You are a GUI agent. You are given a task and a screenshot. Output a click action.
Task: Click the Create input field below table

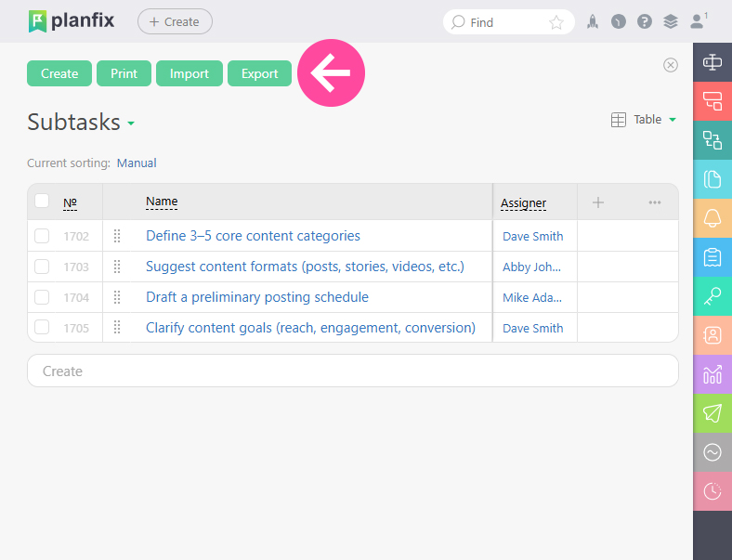[x=353, y=371]
